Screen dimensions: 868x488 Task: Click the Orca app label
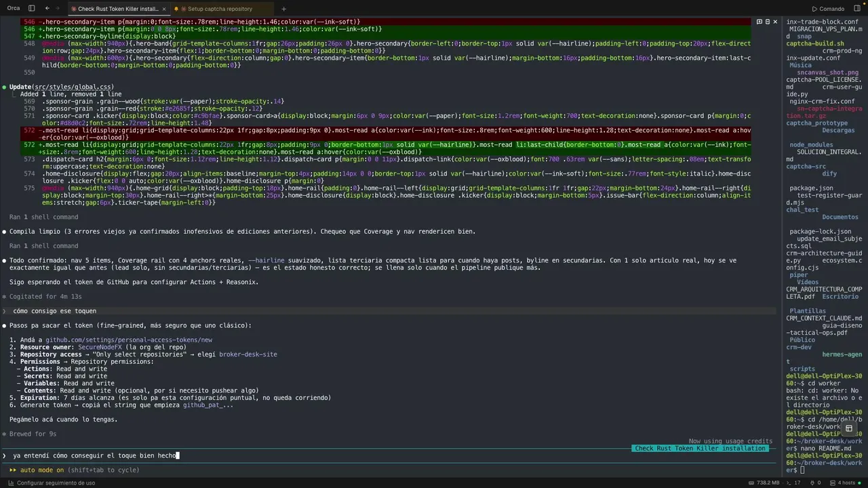pos(14,9)
